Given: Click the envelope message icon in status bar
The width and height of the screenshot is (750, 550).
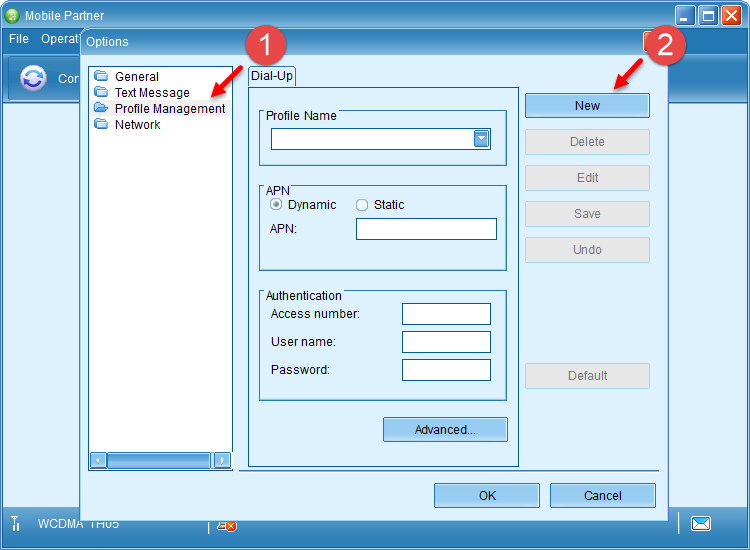Looking at the screenshot, I should coord(701,523).
